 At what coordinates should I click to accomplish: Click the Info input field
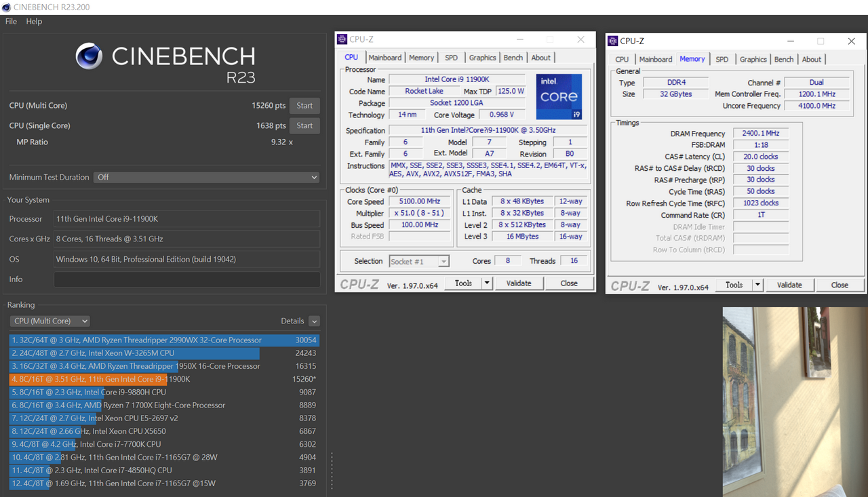coord(187,279)
